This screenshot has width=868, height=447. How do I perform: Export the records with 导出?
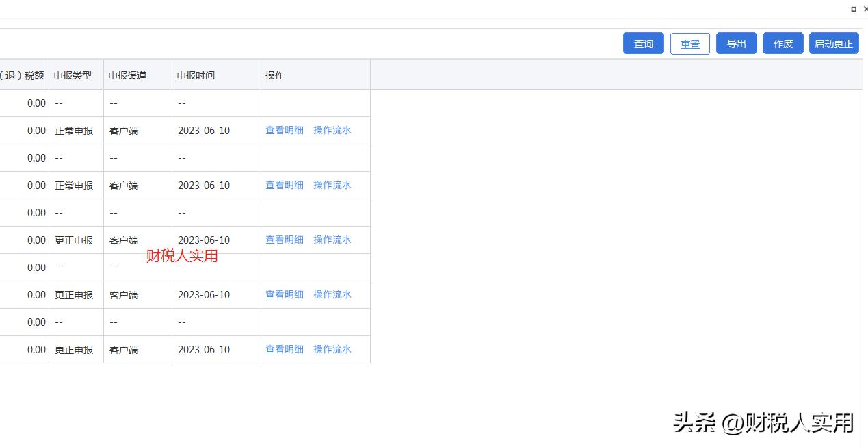(736, 44)
